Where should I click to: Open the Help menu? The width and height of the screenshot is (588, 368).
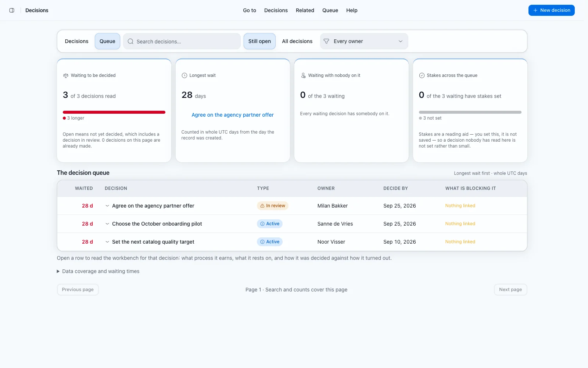352,10
